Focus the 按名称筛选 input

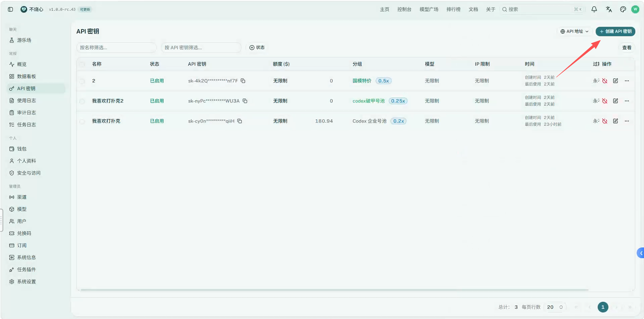coord(117,47)
